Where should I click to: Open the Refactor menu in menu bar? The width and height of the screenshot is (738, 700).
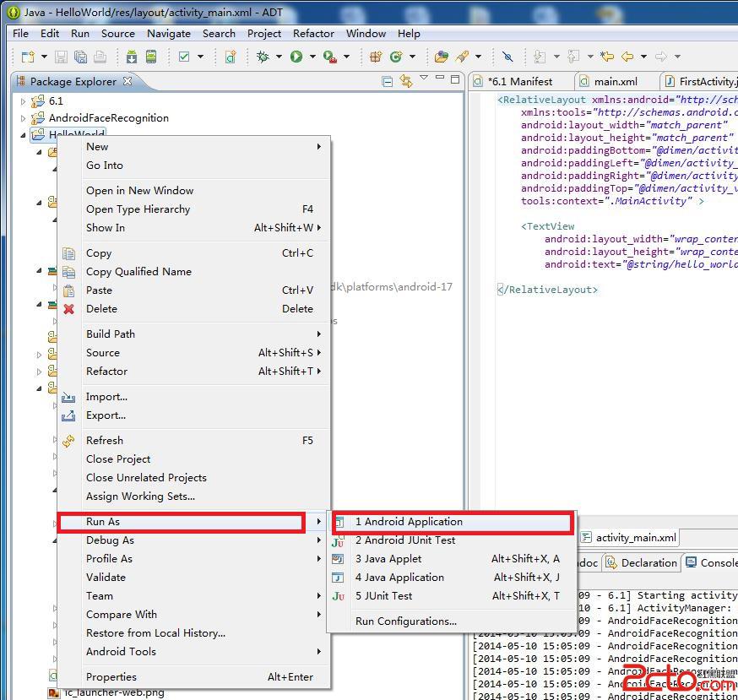click(x=313, y=34)
